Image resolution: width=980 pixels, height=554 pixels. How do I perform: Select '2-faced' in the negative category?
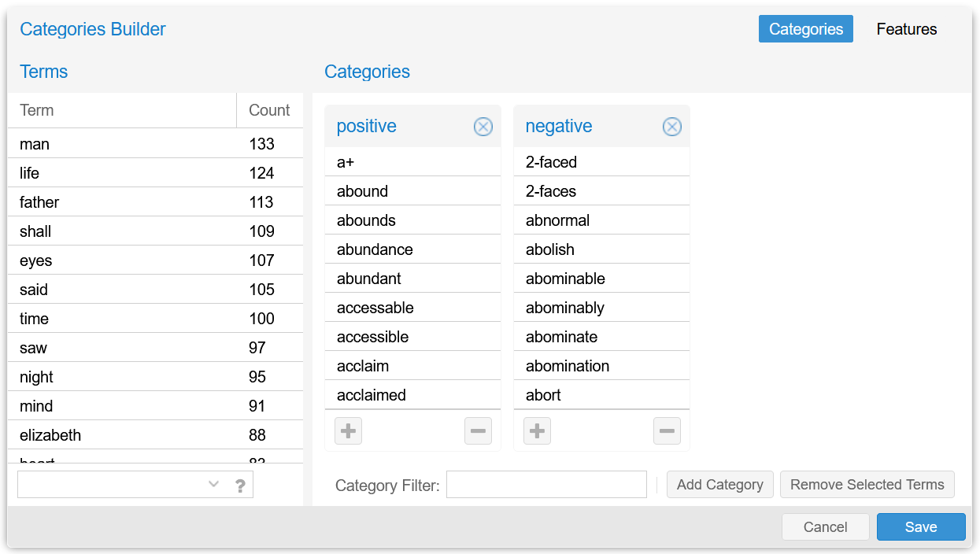pyautogui.click(x=582, y=161)
